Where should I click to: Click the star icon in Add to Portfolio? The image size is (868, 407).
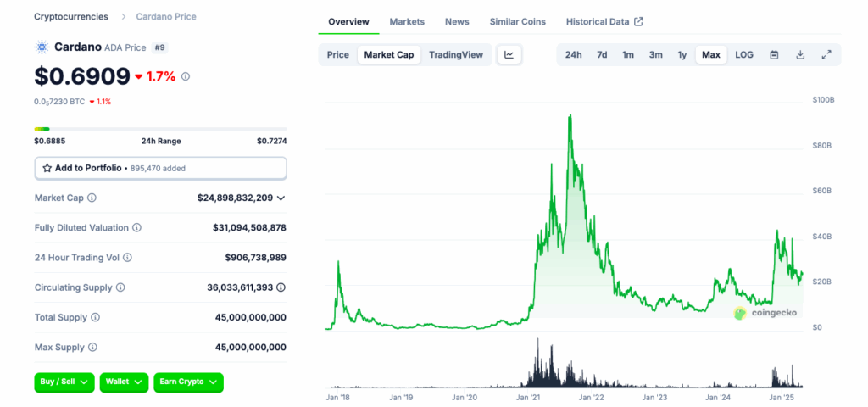click(47, 168)
